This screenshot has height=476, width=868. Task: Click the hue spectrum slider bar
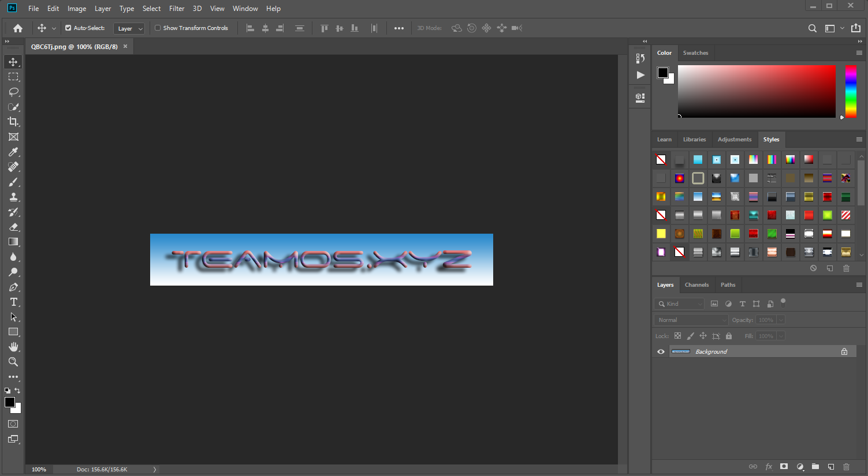(851, 91)
